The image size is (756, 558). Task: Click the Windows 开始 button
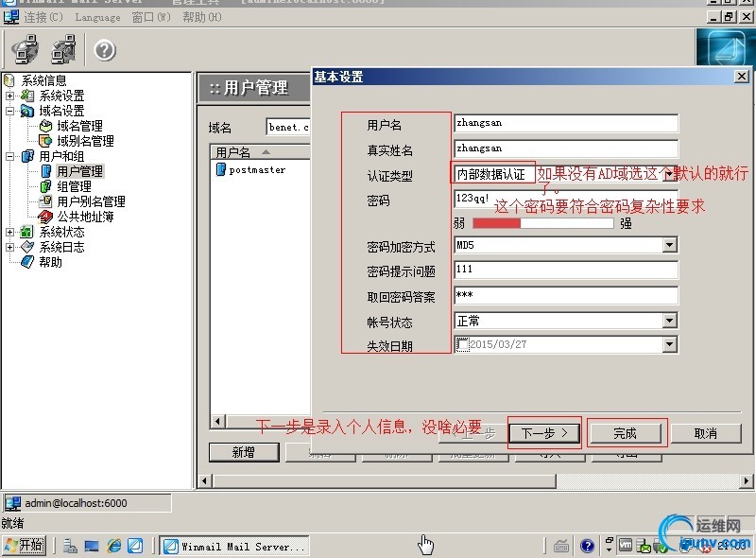click(x=25, y=546)
